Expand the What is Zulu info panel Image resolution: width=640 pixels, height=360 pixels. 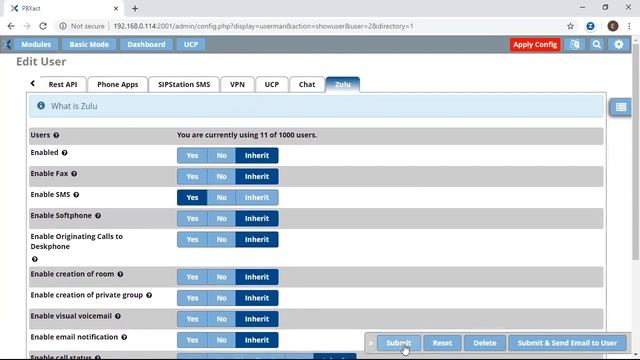316,106
